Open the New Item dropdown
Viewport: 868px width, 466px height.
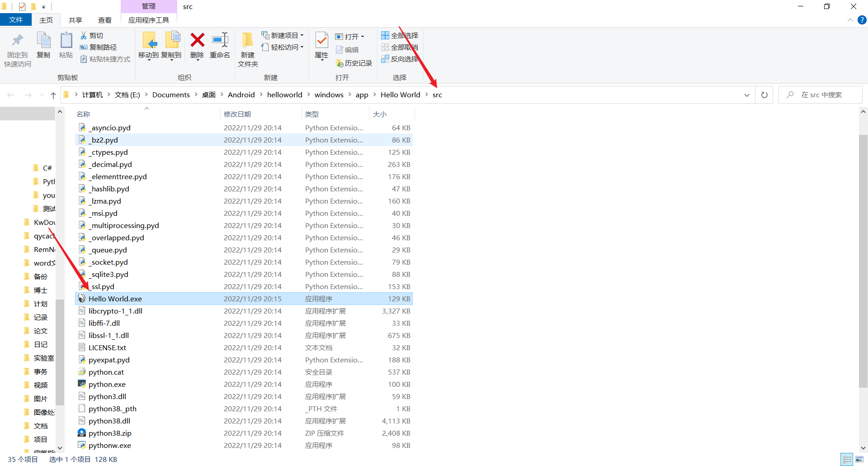[283, 35]
